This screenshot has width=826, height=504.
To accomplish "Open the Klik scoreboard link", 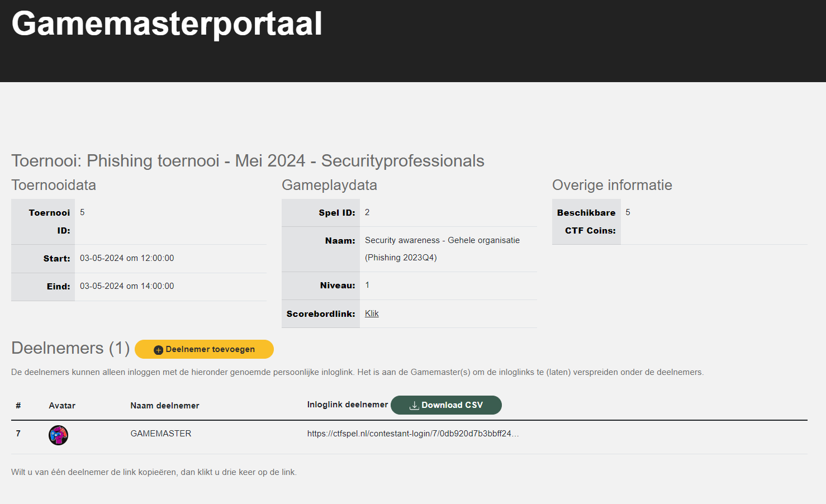I will pos(372,313).
